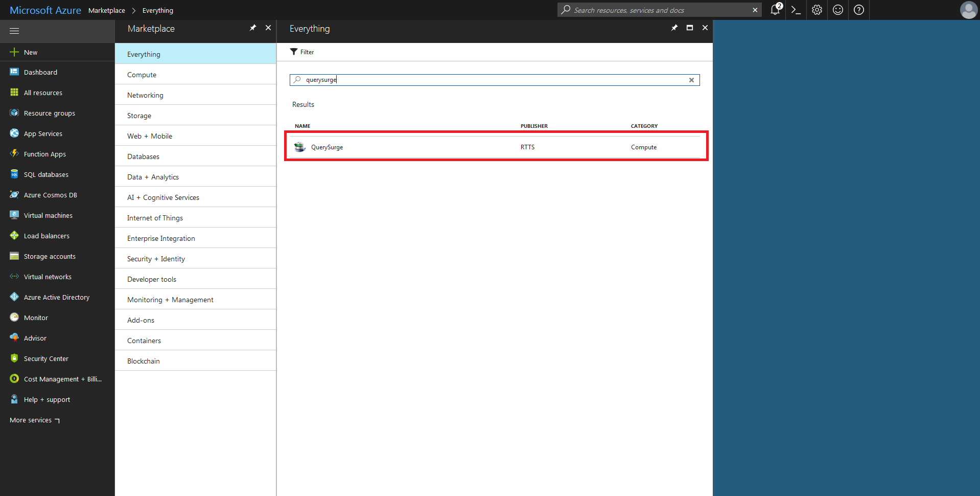Click the Azure Cosmos DB icon

point(14,195)
